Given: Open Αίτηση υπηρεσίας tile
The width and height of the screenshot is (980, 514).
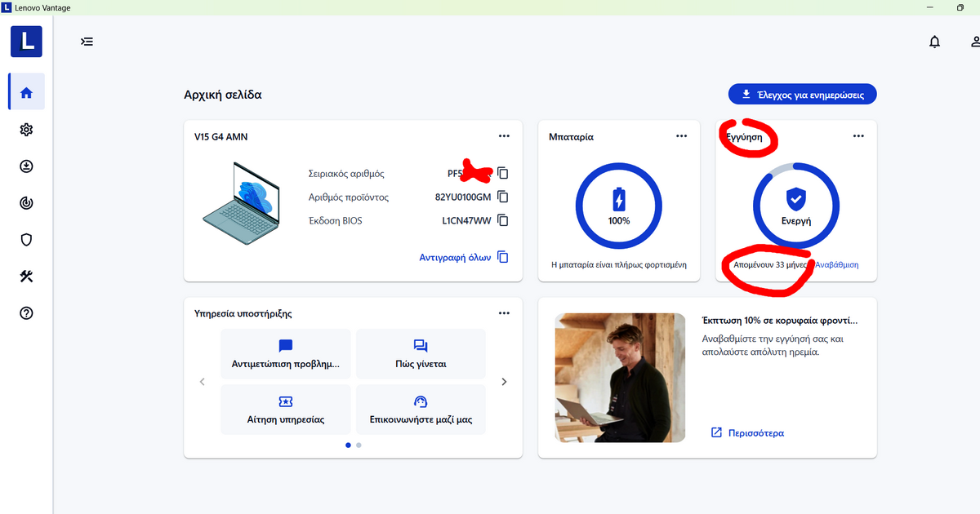Looking at the screenshot, I should (286, 410).
